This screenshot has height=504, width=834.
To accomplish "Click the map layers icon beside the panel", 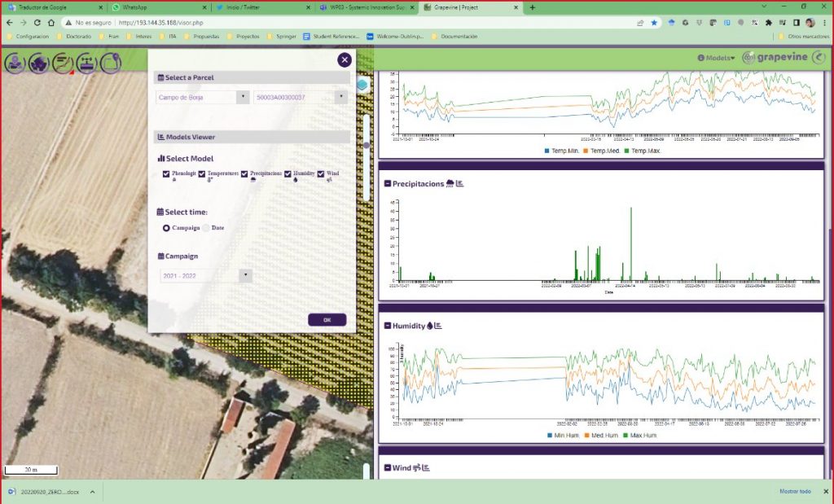I will 362,84.
